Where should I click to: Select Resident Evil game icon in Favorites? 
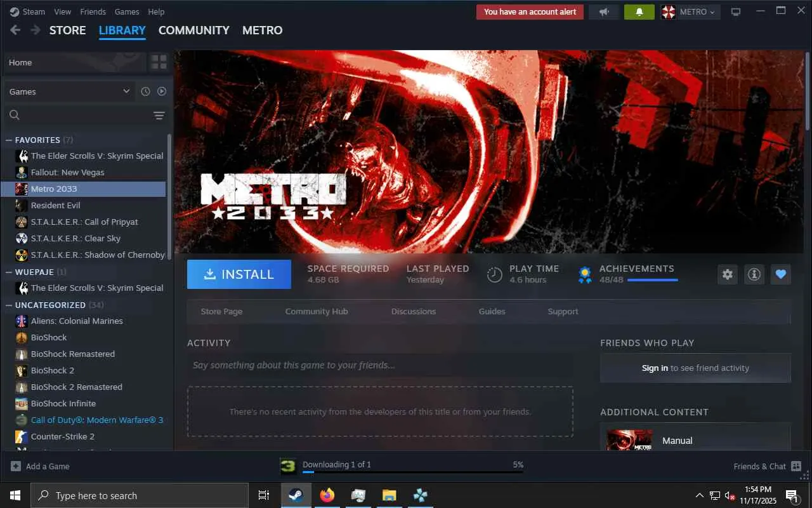coord(22,205)
